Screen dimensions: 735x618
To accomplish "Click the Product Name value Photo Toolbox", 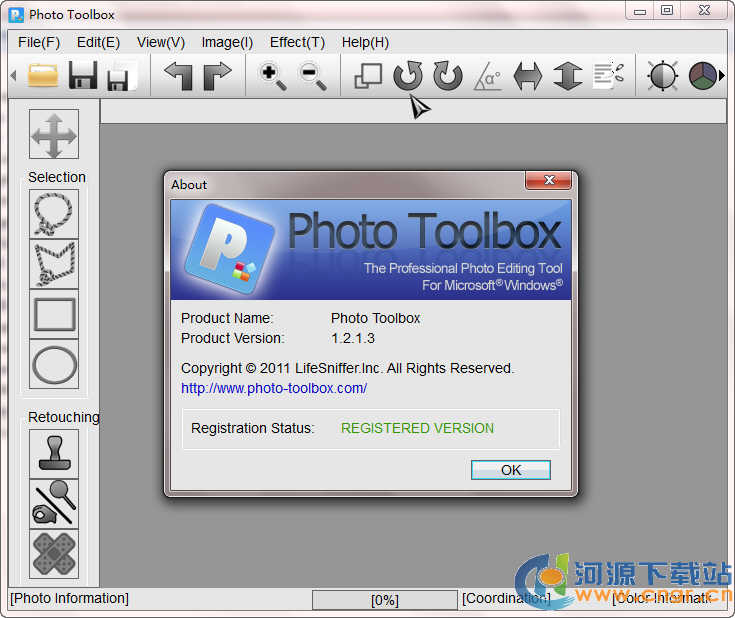I will 375,318.
